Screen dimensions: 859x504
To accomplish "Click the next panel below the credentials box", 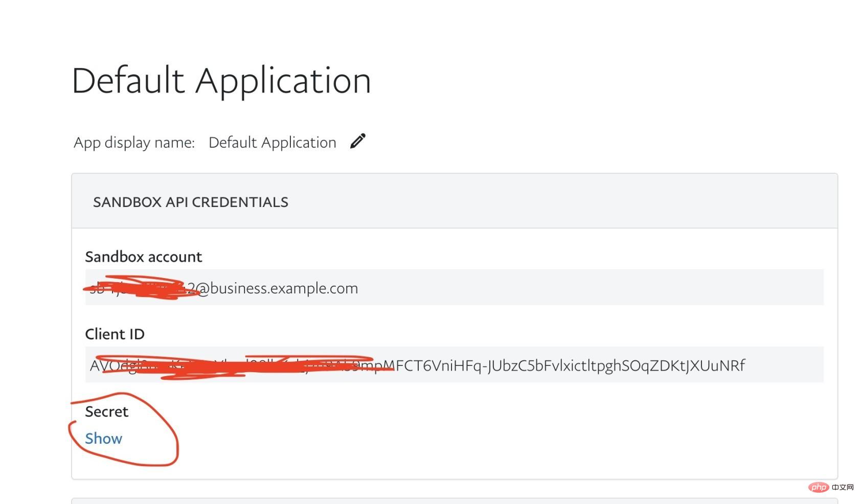I will coord(454,501).
